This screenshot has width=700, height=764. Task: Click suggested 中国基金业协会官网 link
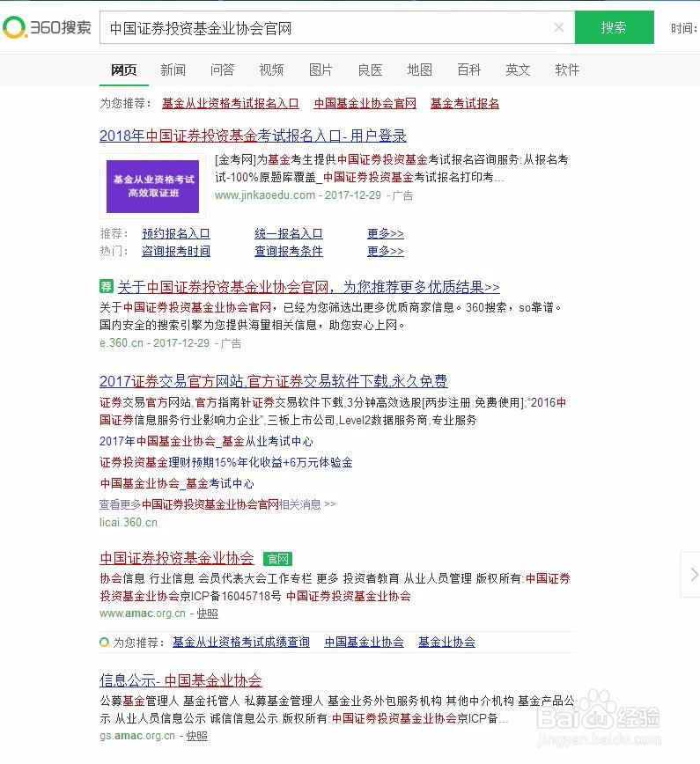point(365,103)
